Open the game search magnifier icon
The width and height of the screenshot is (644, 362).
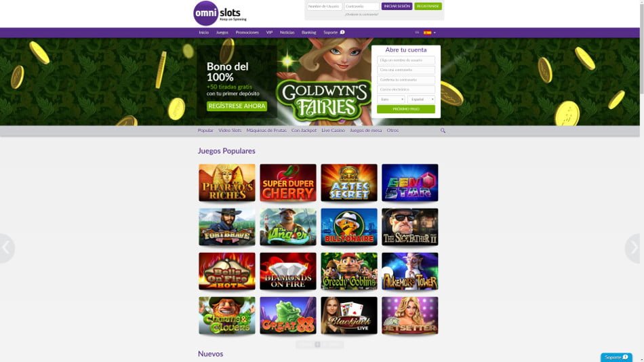[443, 130]
